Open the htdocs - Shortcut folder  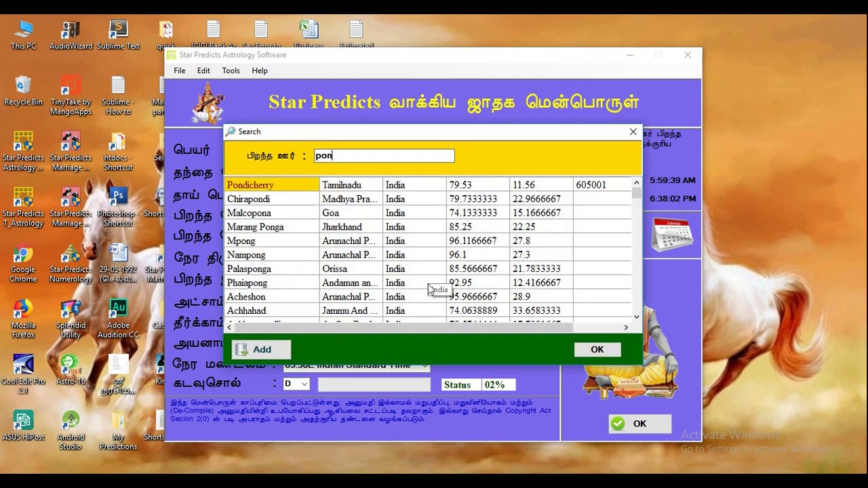click(x=118, y=150)
